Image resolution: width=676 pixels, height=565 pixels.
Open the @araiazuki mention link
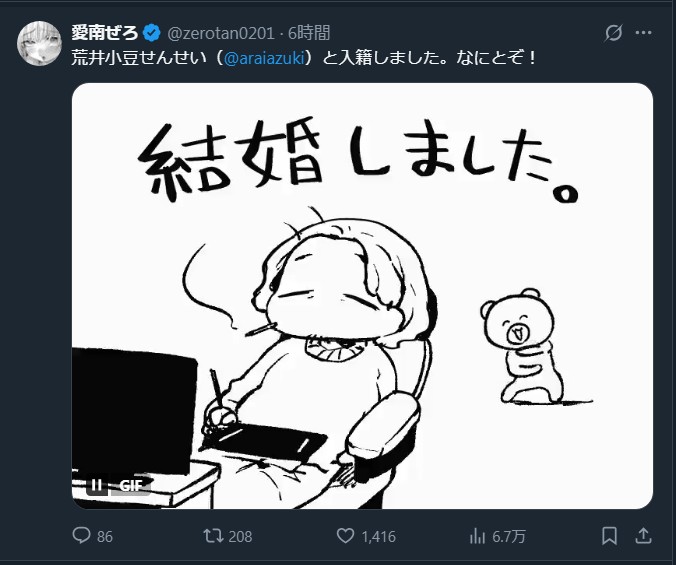point(264,57)
